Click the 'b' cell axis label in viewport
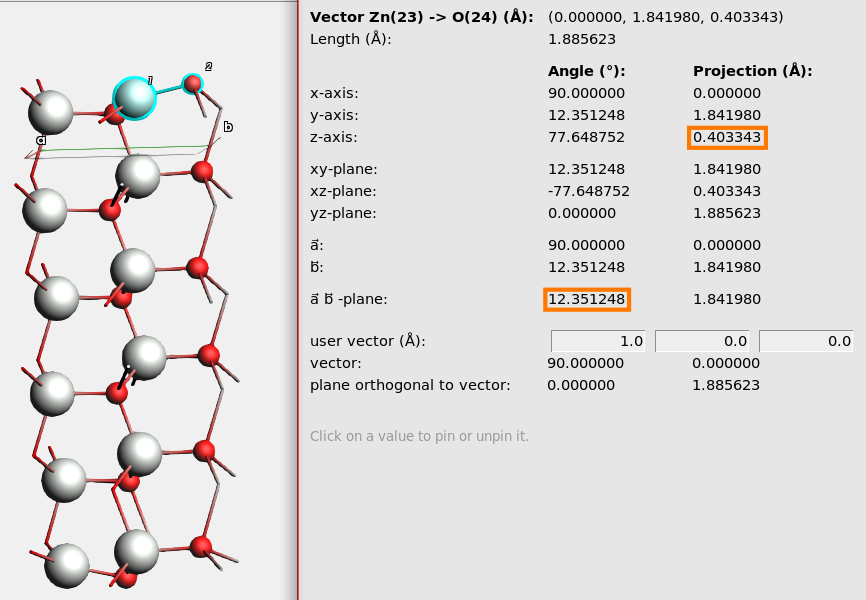 tap(228, 127)
